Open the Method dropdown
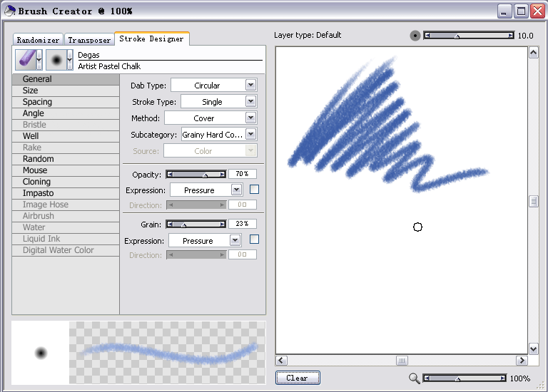The width and height of the screenshot is (548, 392). pyautogui.click(x=250, y=118)
